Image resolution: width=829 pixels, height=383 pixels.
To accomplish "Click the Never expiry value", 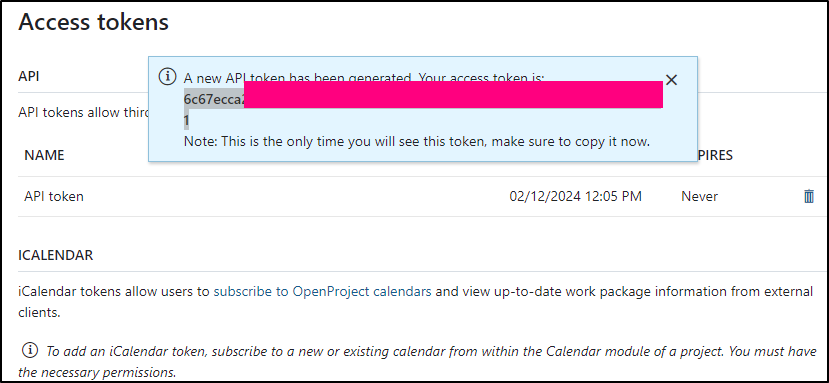I will (x=699, y=196).
